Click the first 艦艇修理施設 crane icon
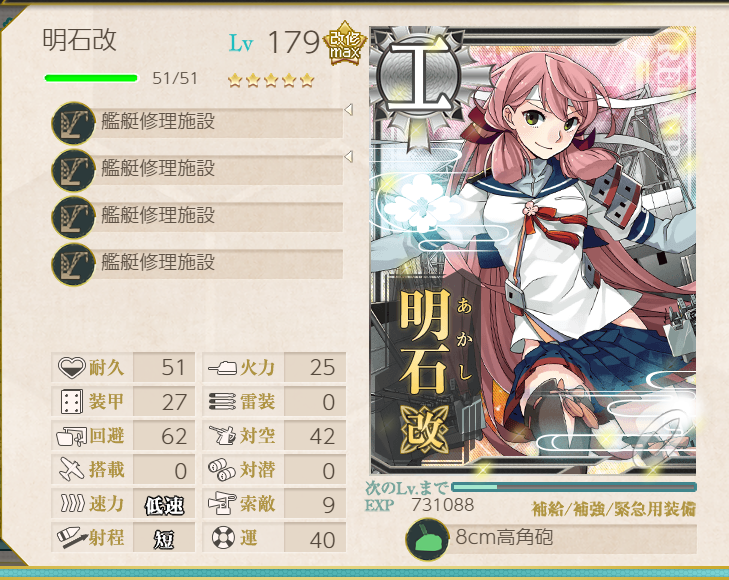This screenshot has width=729, height=580. click(x=73, y=124)
